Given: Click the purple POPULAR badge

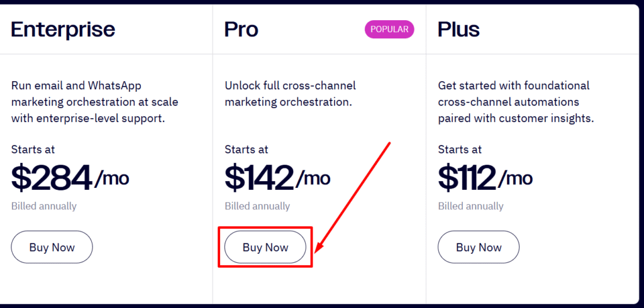Looking at the screenshot, I should pyautogui.click(x=389, y=29).
